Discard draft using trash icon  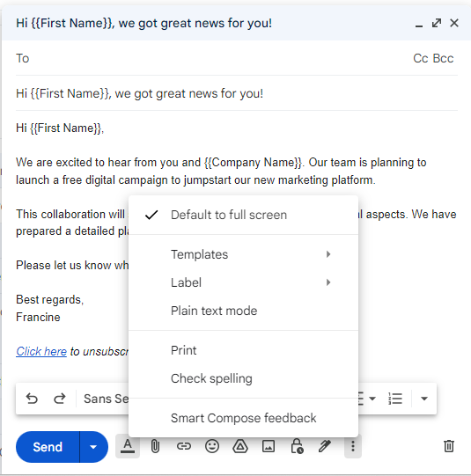coord(449,446)
